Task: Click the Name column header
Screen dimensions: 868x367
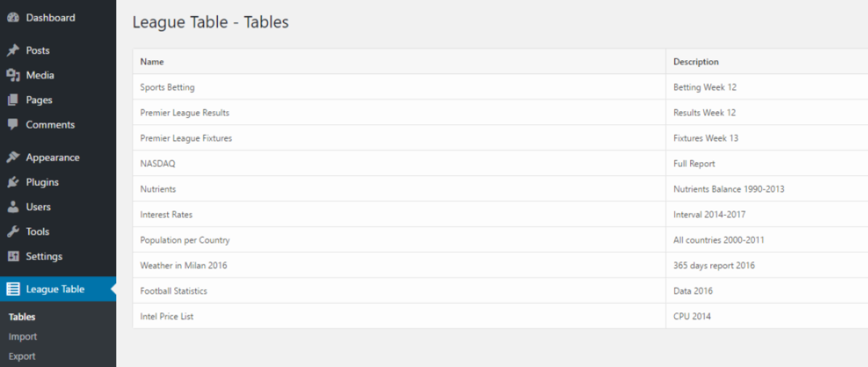Action: click(x=152, y=62)
